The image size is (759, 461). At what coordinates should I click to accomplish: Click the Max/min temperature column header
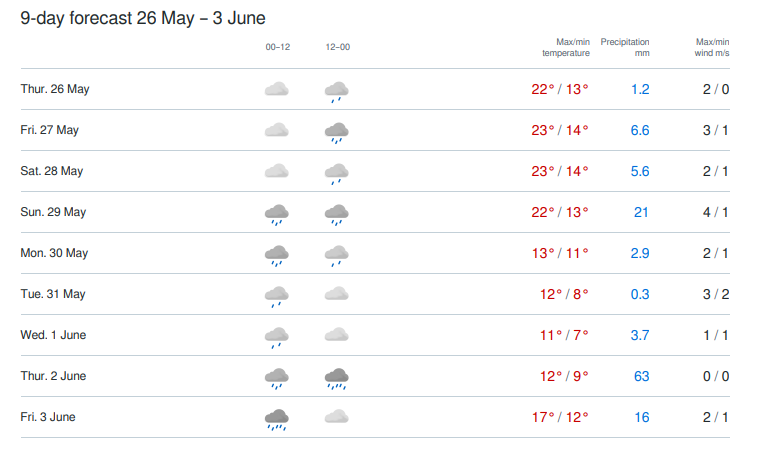click(x=566, y=47)
